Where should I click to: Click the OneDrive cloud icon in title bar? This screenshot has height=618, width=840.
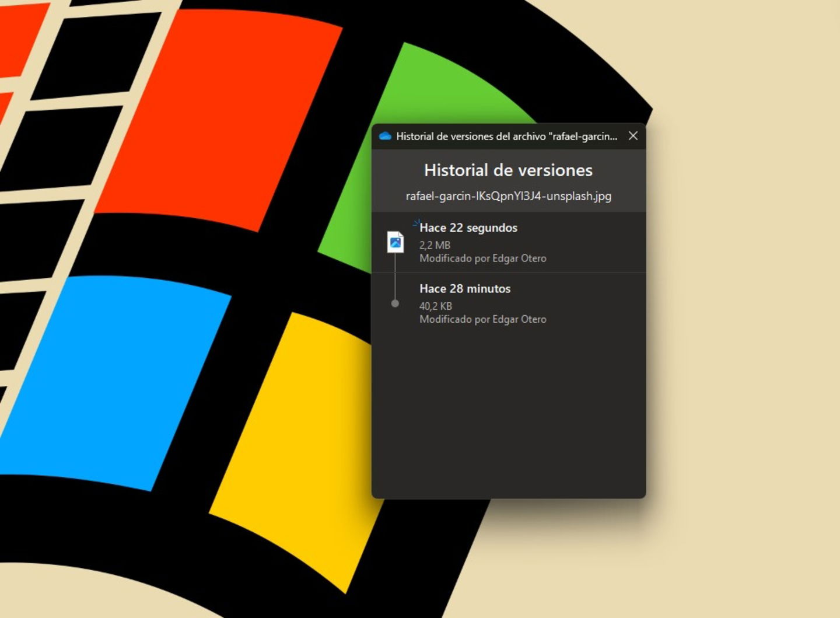(384, 136)
